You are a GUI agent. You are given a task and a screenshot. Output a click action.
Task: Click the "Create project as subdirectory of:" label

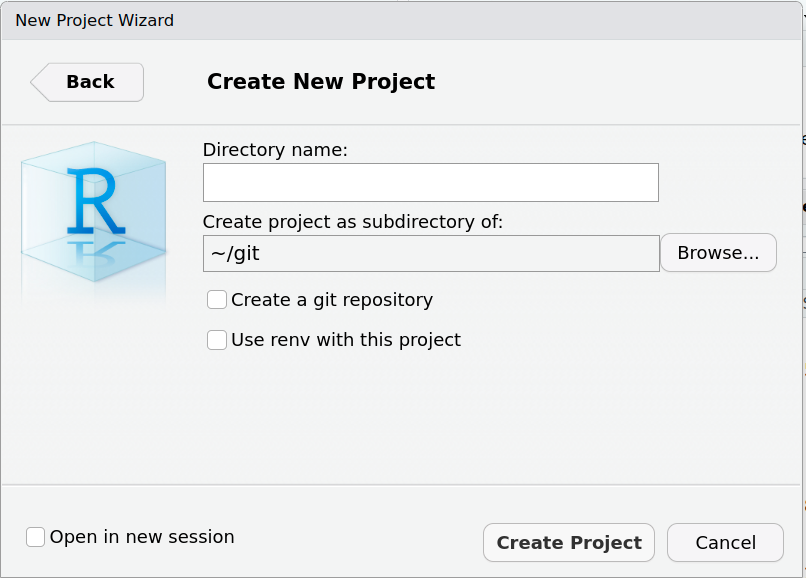[352, 222]
